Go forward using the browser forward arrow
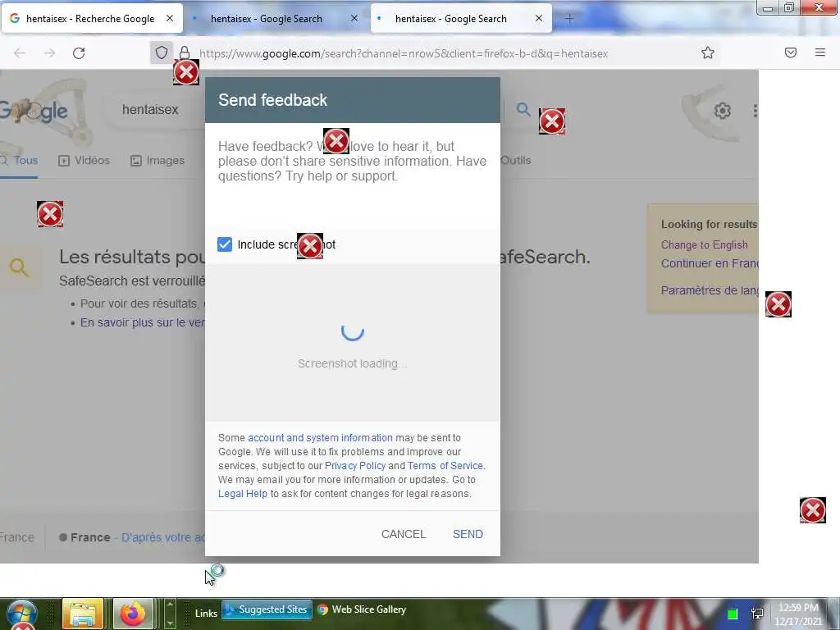This screenshot has width=840, height=630. (x=49, y=53)
